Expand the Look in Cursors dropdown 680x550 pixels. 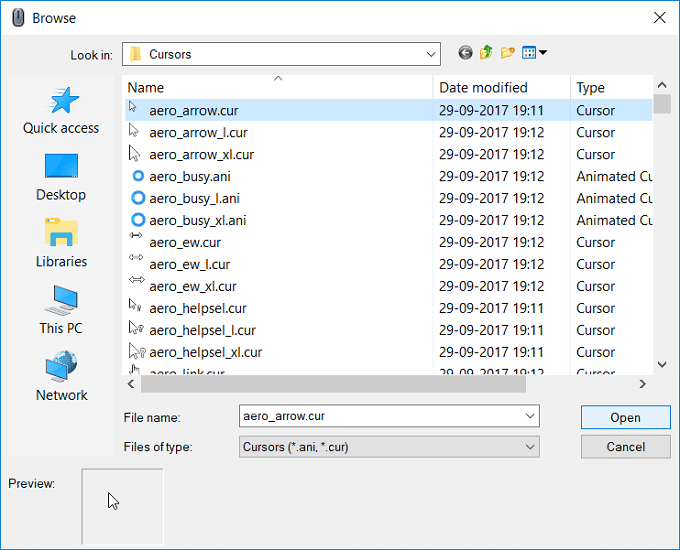point(431,54)
